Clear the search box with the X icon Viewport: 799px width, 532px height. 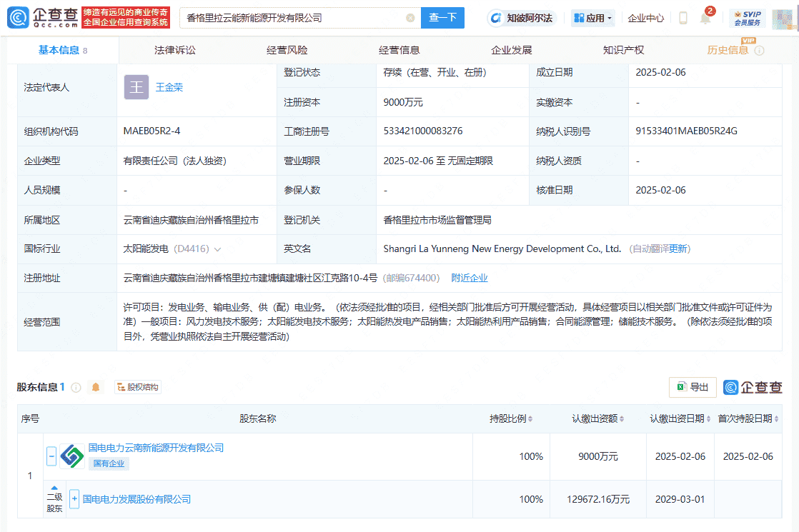click(x=409, y=17)
